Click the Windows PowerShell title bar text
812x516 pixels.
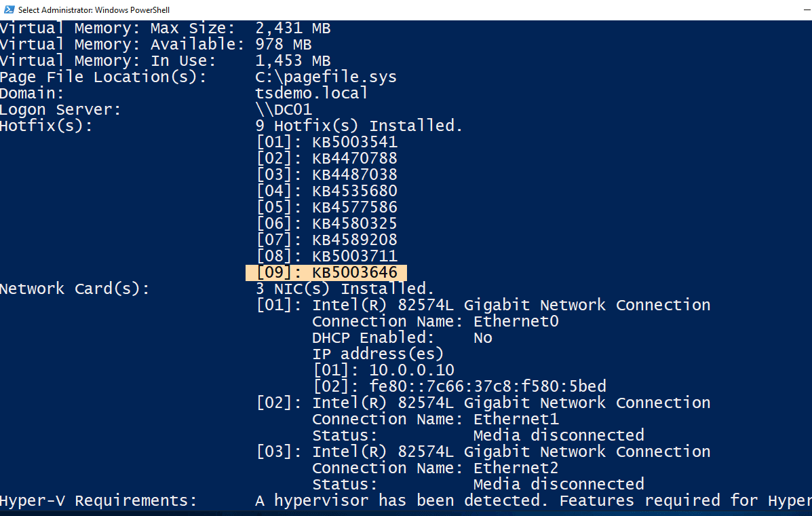[x=94, y=10]
